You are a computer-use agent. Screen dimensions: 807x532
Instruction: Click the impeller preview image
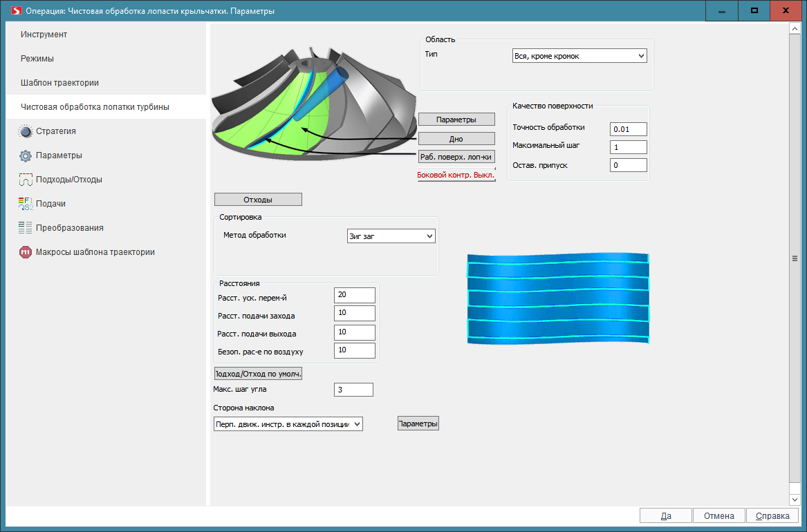point(314,103)
